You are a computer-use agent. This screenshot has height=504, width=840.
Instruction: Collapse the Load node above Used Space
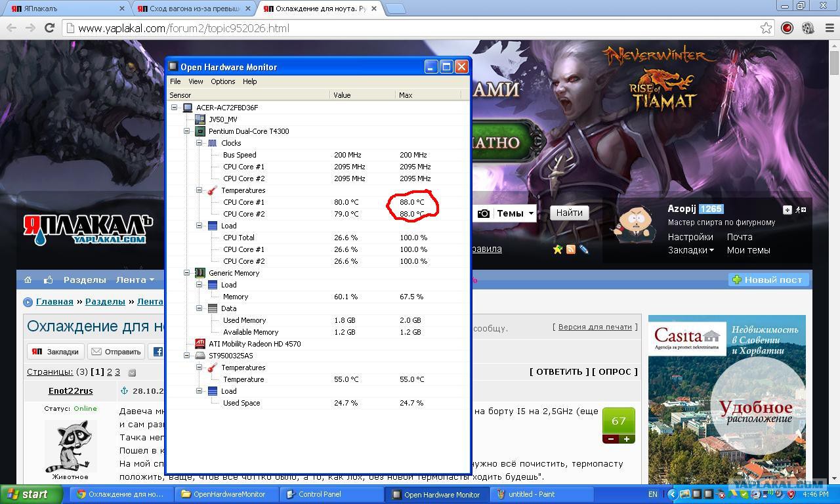199,391
